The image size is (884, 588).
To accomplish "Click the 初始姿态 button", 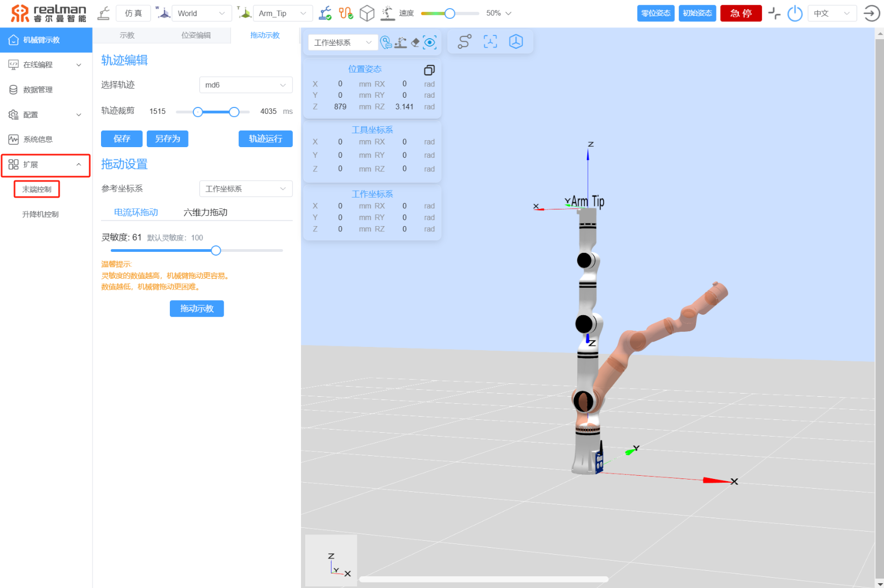I will click(x=698, y=13).
